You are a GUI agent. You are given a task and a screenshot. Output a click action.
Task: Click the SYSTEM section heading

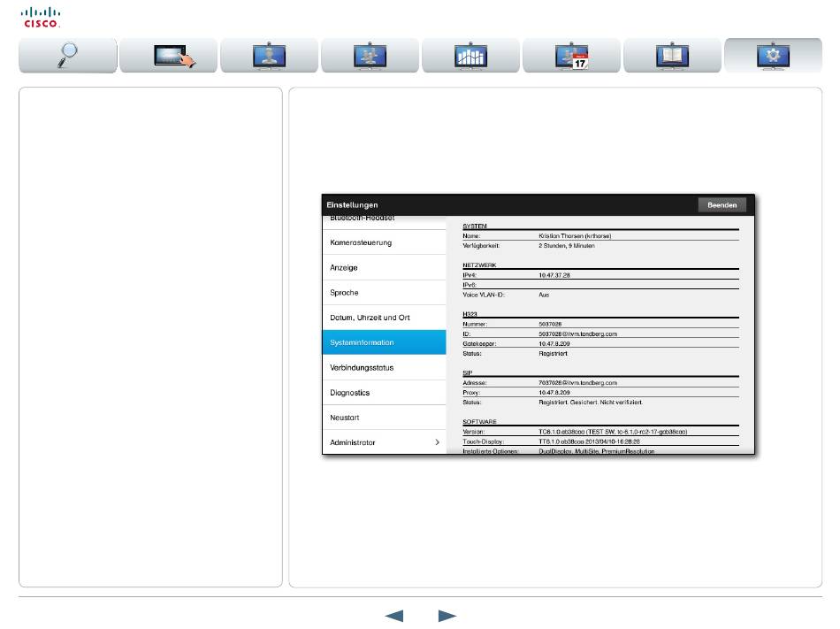tap(475, 226)
